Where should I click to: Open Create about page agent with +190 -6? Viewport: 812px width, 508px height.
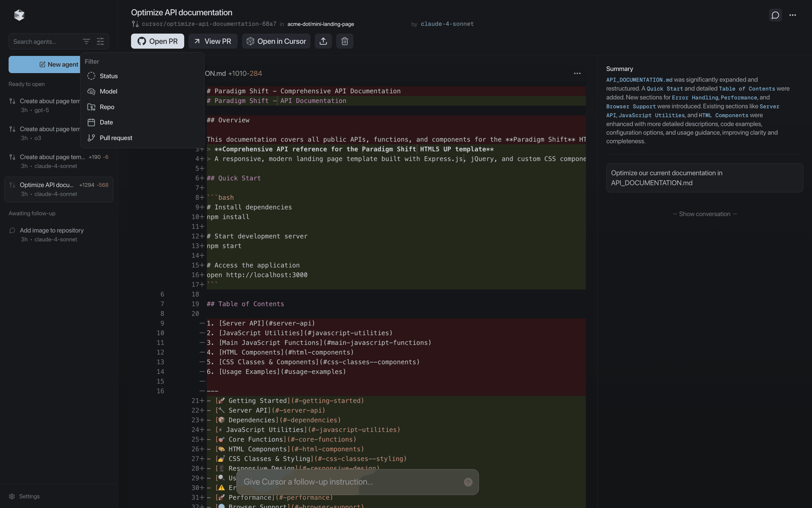tap(59, 161)
